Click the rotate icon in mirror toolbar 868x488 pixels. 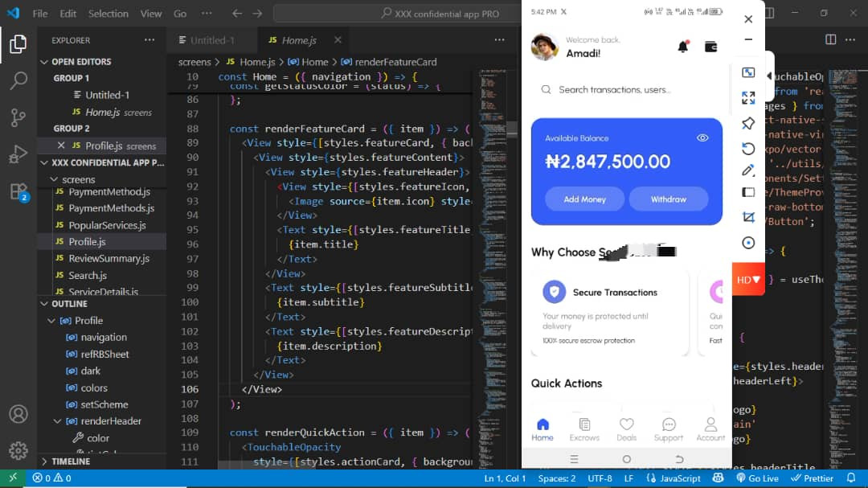(x=748, y=148)
